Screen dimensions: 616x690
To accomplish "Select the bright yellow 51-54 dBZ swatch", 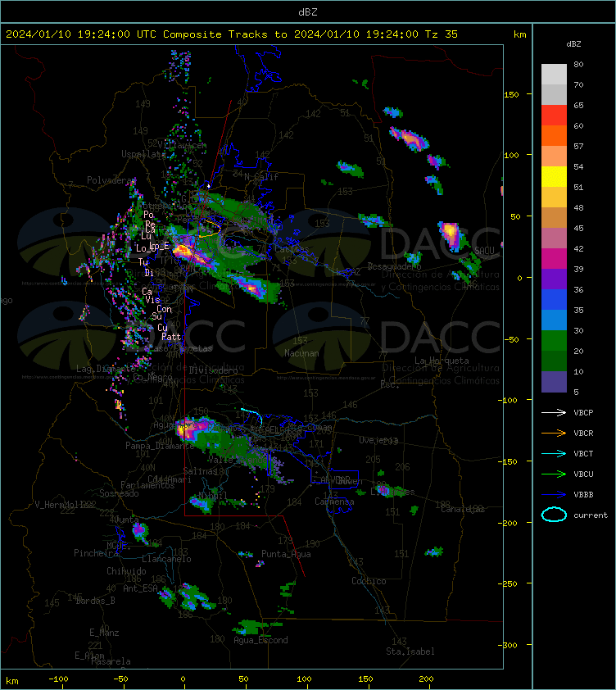I will [x=554, y=177].
